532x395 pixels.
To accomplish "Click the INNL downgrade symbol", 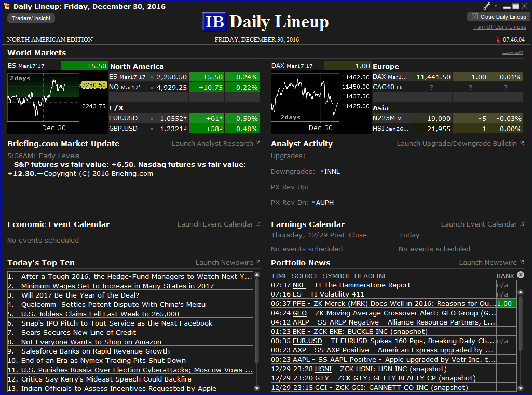I will click(332, 172).
